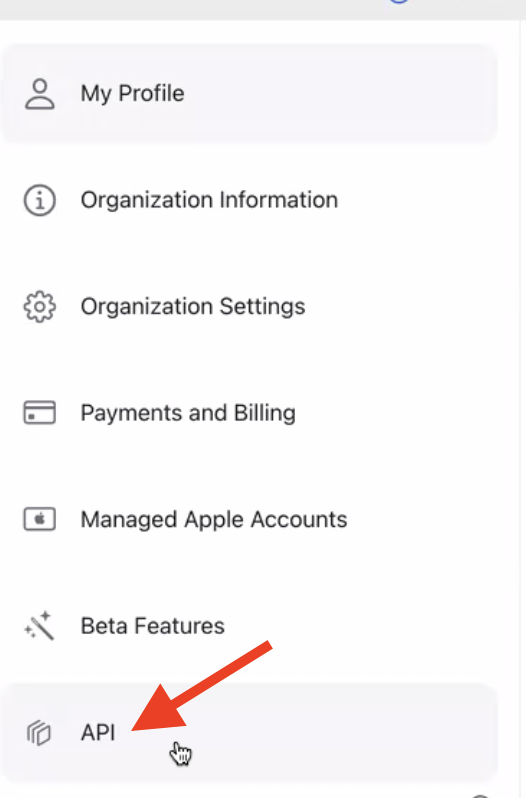Go to Organization Settings
This screenshot has width=526, height=798.
pyautogui.click(x=249, y=306)
